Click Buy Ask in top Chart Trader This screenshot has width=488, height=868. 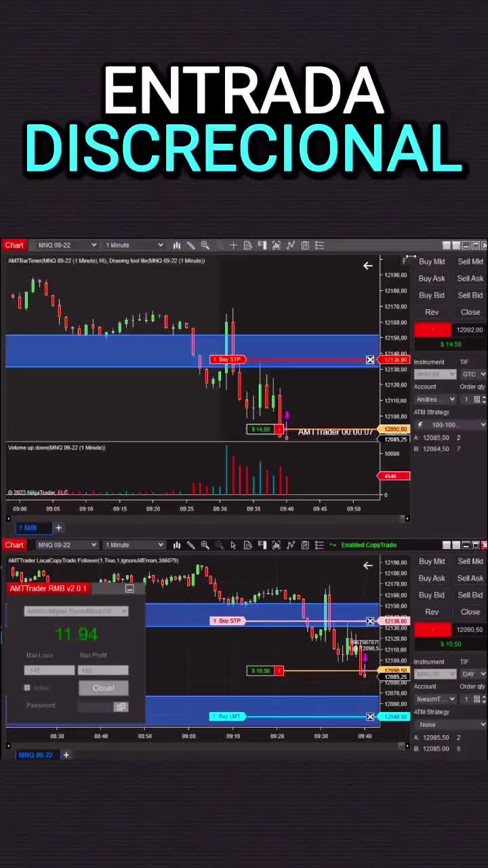(432, 279)
